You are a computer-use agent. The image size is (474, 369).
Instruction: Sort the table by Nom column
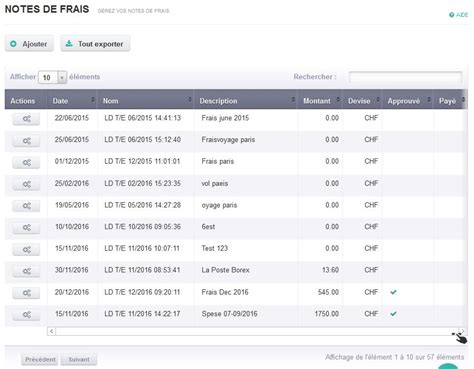(x=145, y=100)
